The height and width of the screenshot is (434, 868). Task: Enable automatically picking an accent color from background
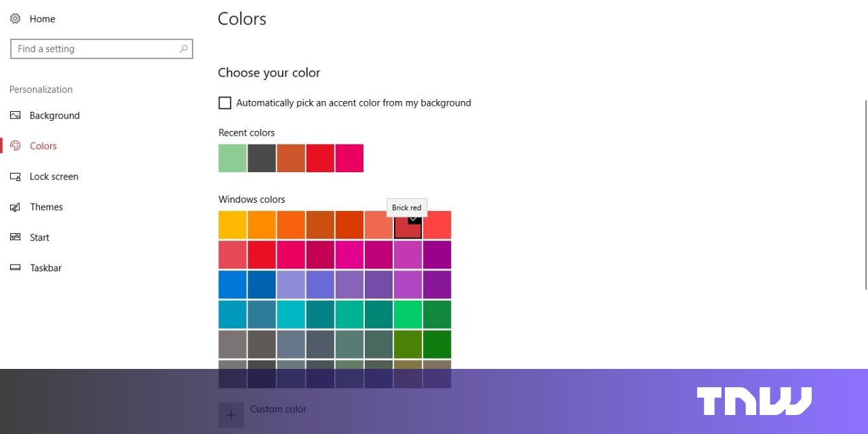coord(224,102)
